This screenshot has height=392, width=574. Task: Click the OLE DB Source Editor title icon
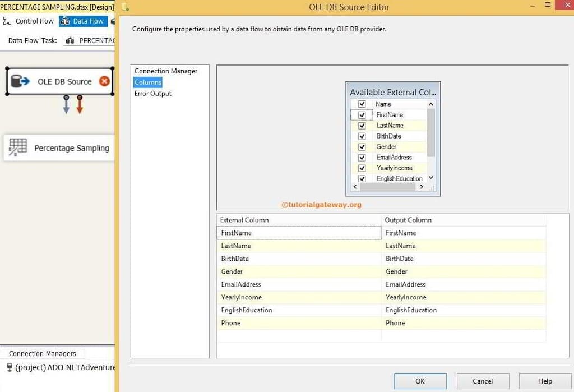[x=125, y=7]
